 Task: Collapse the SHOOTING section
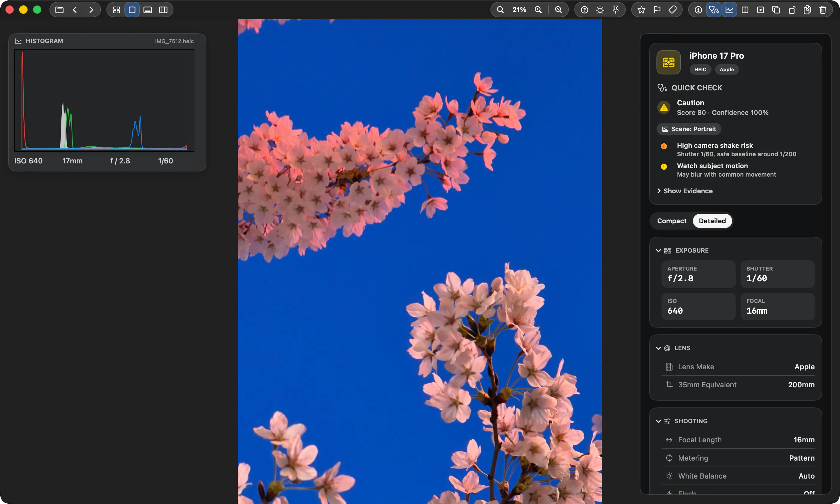click(658, 421)
